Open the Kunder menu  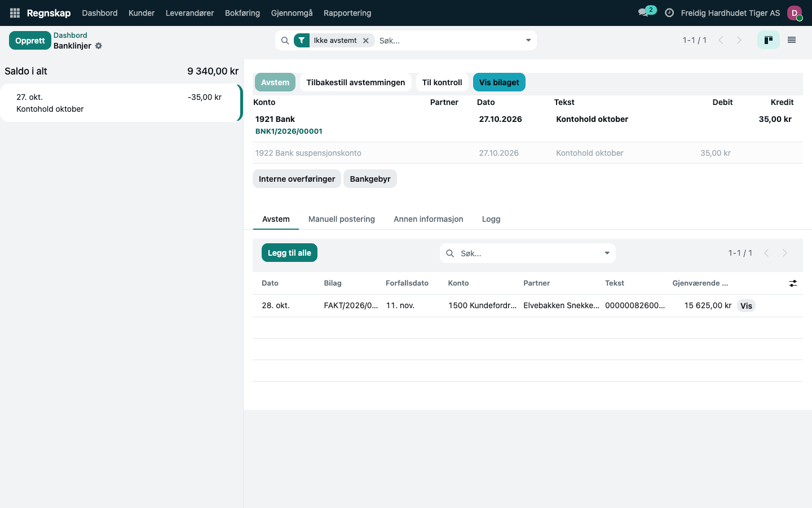(142, 13)
